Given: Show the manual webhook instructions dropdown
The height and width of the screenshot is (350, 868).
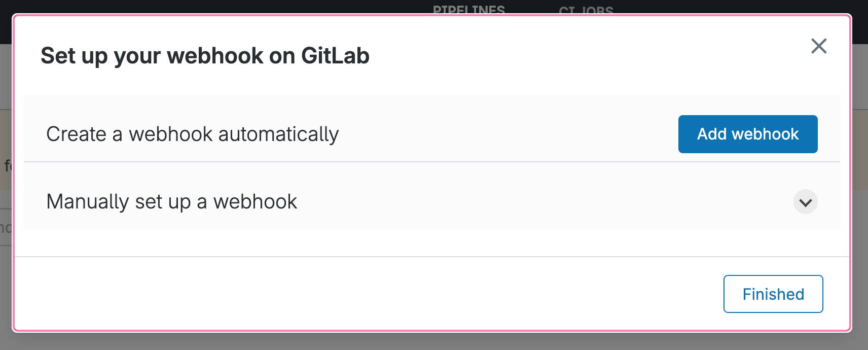Looking at the screenshot, I should tap(805, 202).
